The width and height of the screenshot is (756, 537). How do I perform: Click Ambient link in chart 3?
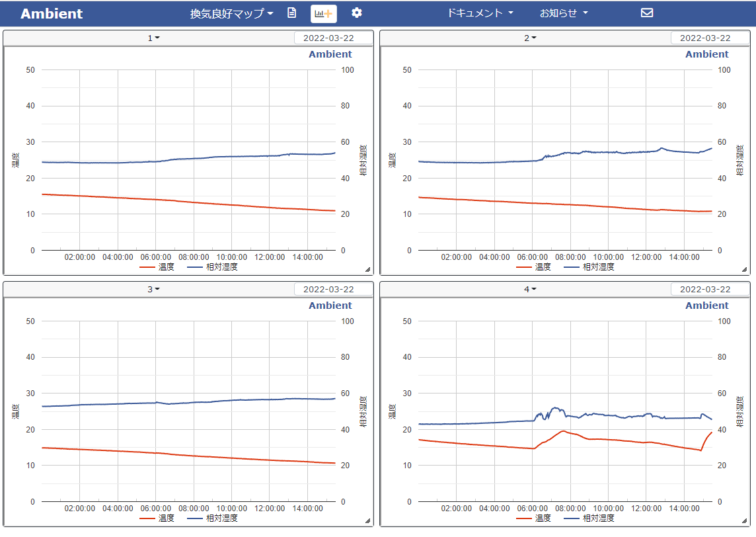(x=330, y=306)
